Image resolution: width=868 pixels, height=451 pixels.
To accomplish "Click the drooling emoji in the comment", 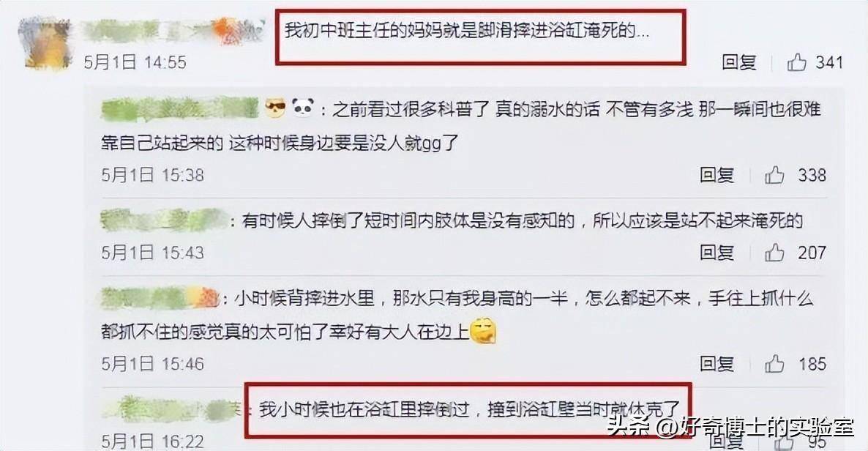I will [483, 332].
